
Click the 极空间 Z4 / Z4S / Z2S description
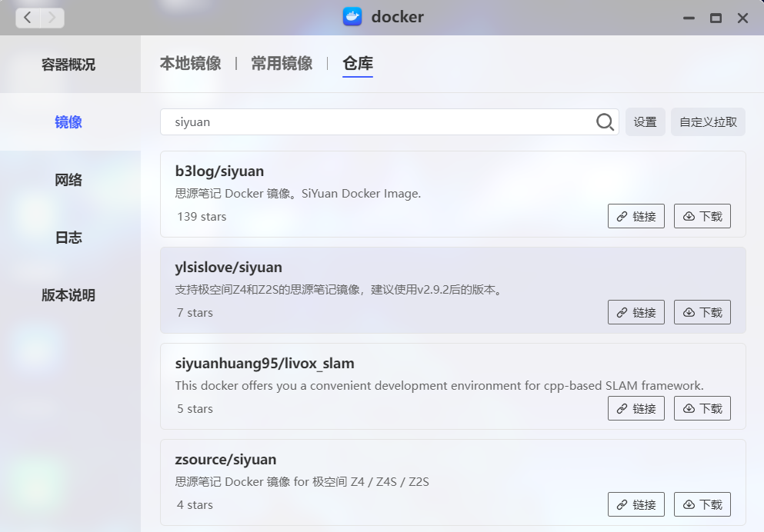pyautogui.click(x=302, y=482)
